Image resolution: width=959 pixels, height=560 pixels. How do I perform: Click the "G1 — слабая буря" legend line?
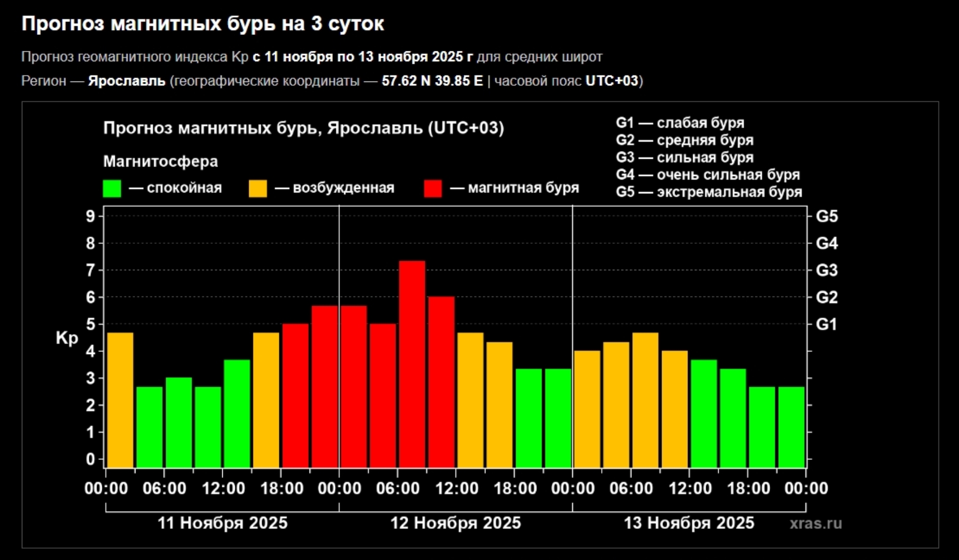coord(680,123)
